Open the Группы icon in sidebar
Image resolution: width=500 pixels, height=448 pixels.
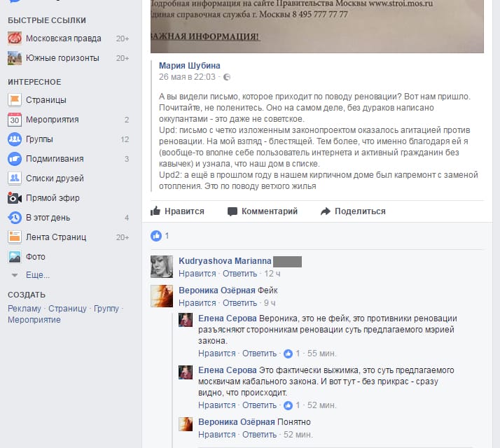pyautogui.click(x=15, y=139)
